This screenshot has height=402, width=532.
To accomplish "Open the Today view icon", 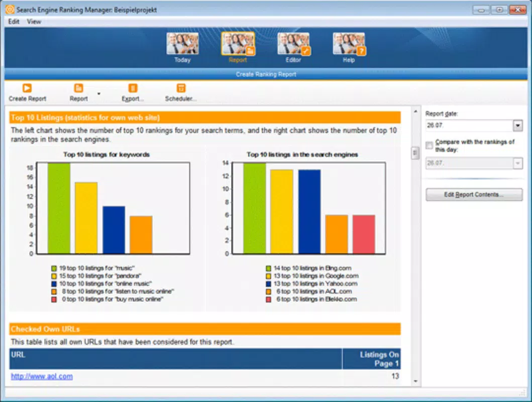I will [182, 44].
